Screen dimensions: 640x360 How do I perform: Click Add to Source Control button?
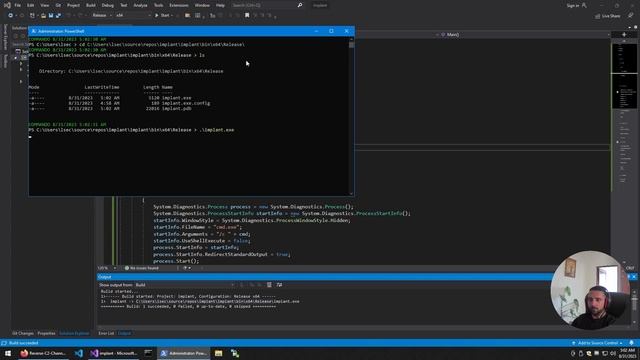pos(597,343)
